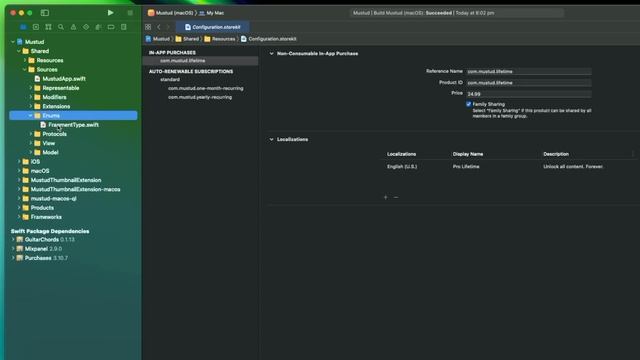Select the Extensions folder

point(56,106)
